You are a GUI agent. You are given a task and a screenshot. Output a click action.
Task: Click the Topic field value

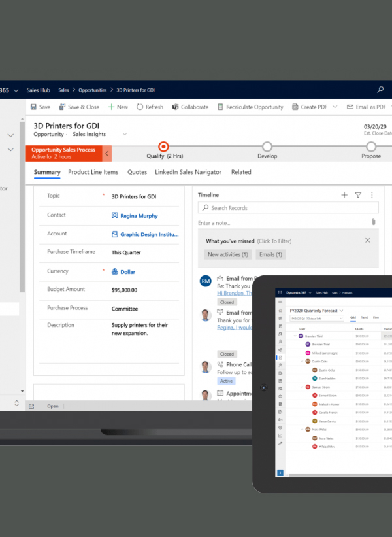coord(134,196)
